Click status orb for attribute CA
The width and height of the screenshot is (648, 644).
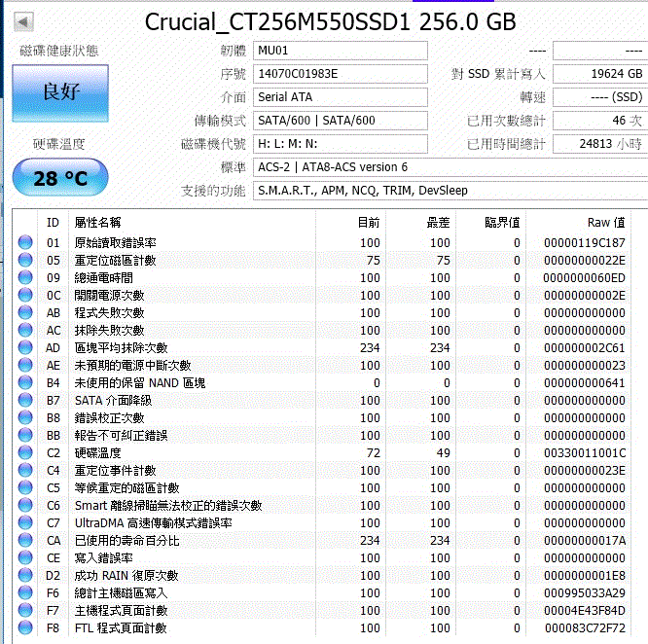tap(25, 540)
